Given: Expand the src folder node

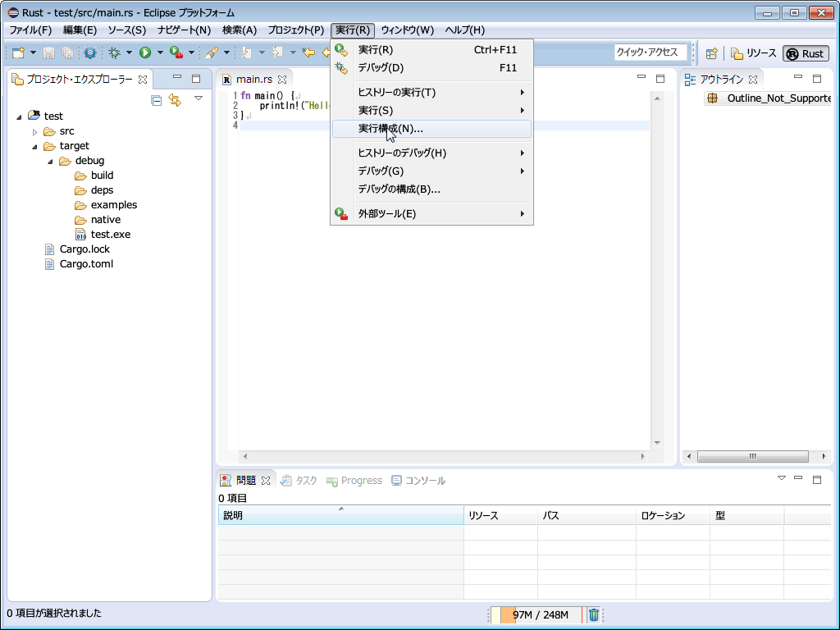Looking at the screenshot, I should 34,132.
